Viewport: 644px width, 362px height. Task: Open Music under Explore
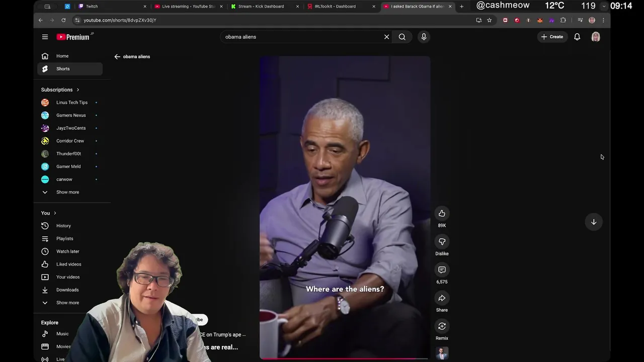(62, 334)
